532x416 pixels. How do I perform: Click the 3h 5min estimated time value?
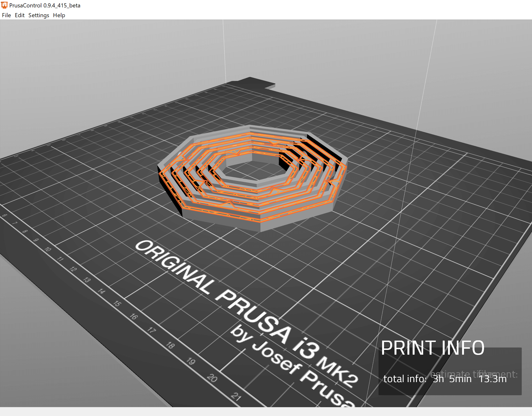(452, 379)
